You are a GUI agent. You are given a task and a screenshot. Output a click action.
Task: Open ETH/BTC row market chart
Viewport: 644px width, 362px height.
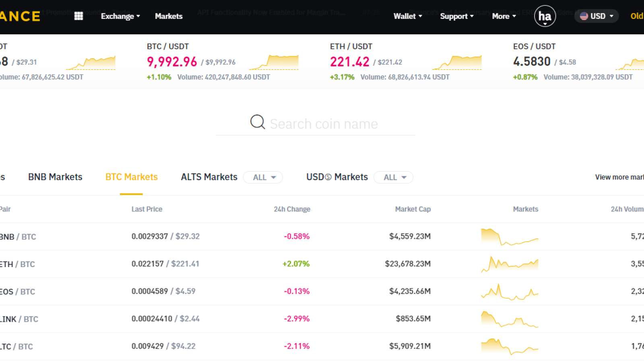point(510,264)
